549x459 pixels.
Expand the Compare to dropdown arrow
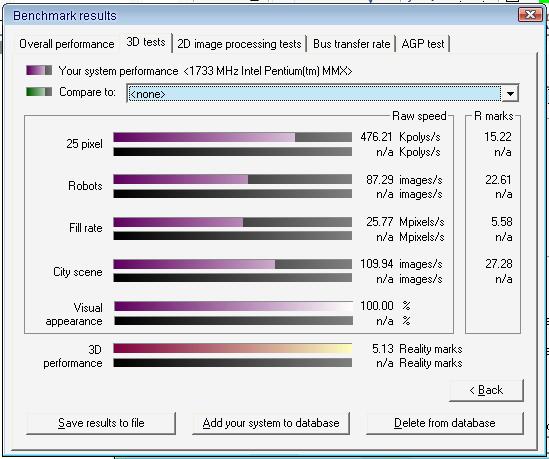tap(510, 93)
